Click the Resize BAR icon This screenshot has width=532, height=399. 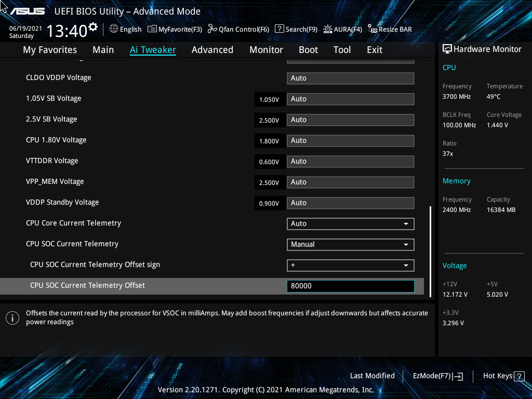[x=389, y=29]
